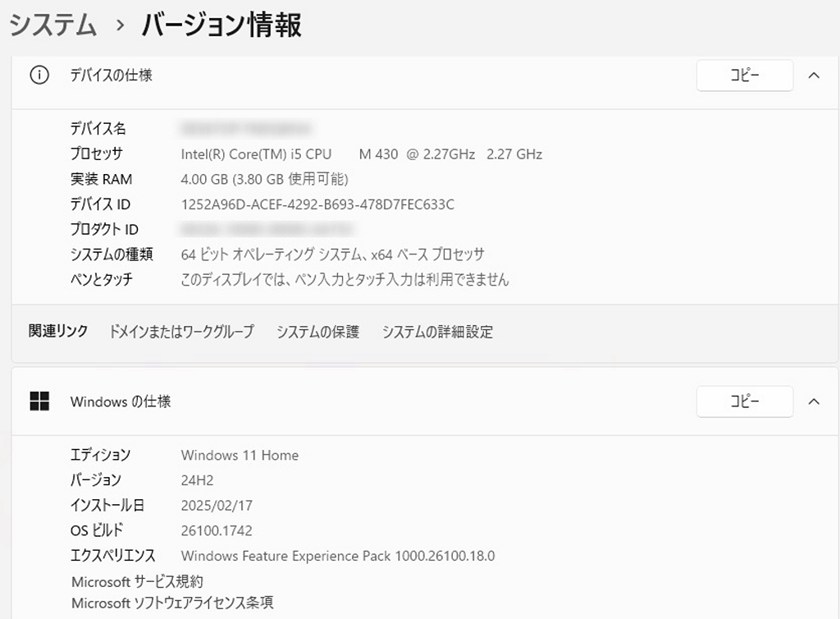Go back to システム in the breadcrumb
This screenshot has height=619, width=840.
[x=52, y=25]
